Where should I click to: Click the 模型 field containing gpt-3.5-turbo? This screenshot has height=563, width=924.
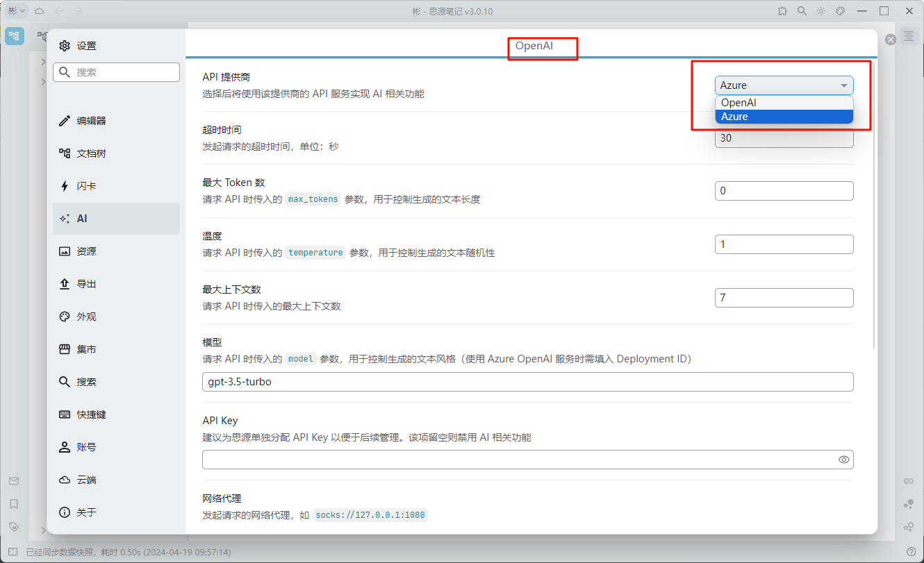(x=527, y=382)
